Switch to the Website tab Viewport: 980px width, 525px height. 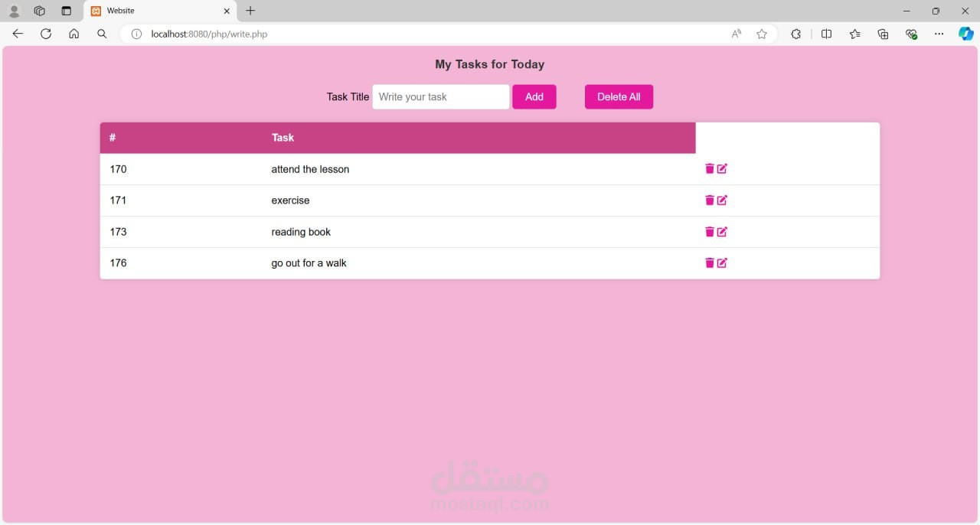[x=153, y=11]
